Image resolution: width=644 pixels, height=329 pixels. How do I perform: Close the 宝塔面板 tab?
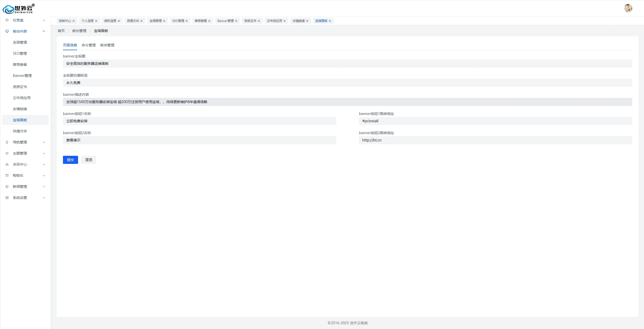(330, 21)
